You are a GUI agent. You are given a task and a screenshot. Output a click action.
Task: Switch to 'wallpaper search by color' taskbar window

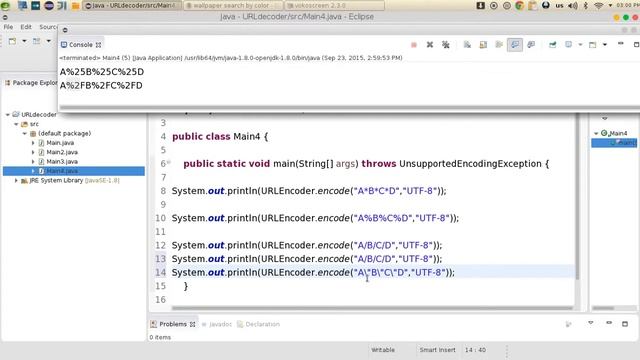pyautogui.click(x=233, y=6)
